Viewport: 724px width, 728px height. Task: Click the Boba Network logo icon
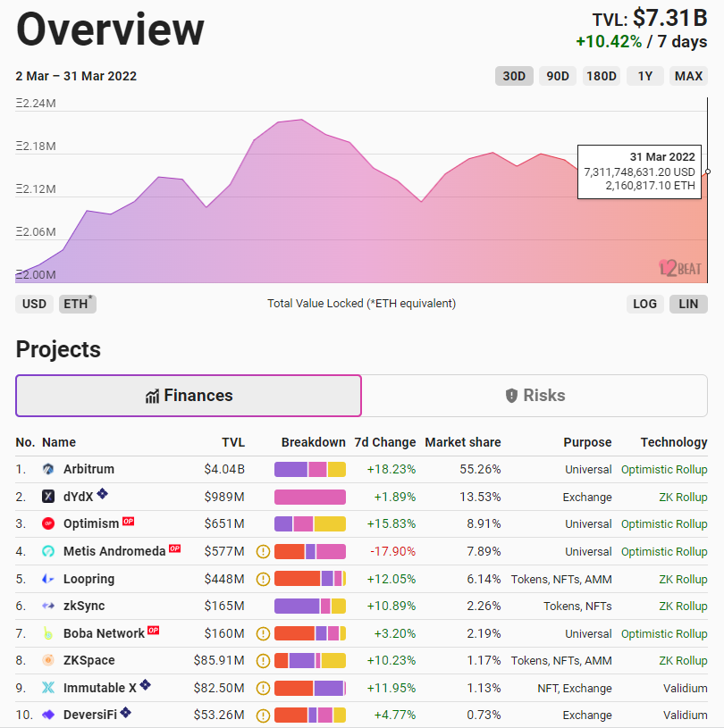pos(48,633)
